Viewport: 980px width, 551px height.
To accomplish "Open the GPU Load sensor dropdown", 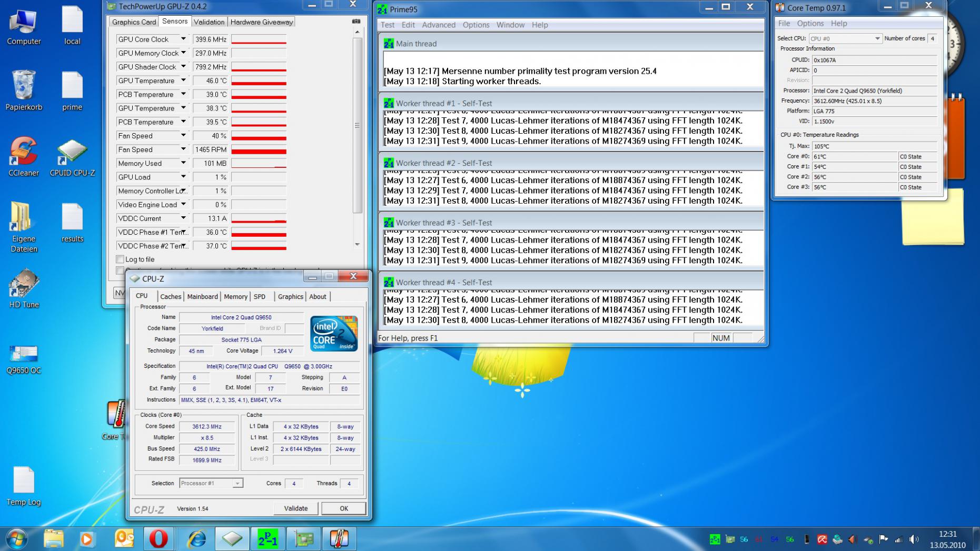I will pyautogui.click(x=183, y=177).
